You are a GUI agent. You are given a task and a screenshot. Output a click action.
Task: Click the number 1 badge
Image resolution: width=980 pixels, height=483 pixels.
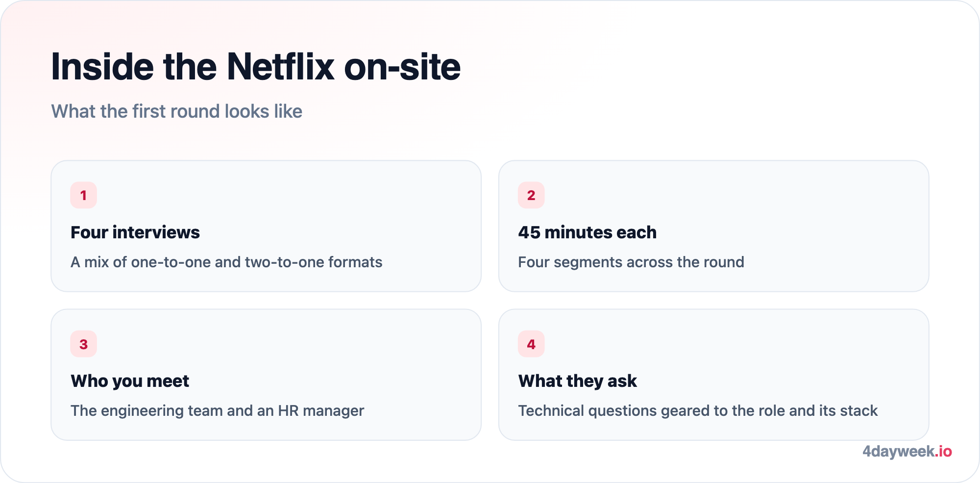click(83, 195)
